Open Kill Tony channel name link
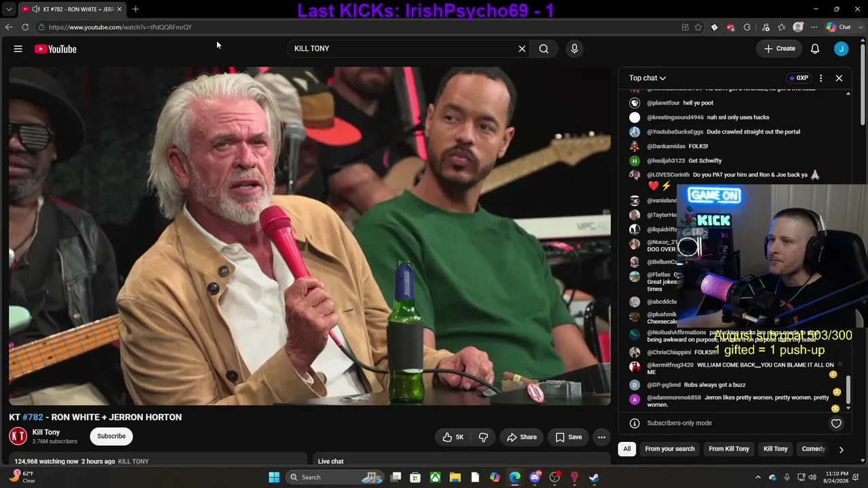This screenshot has height=488, width=868. (46, 432)
